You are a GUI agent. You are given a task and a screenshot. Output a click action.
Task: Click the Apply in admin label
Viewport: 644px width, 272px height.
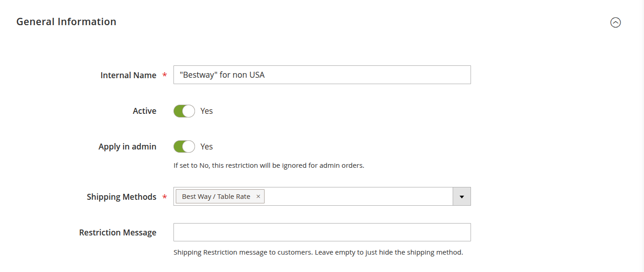coord(127,147)
